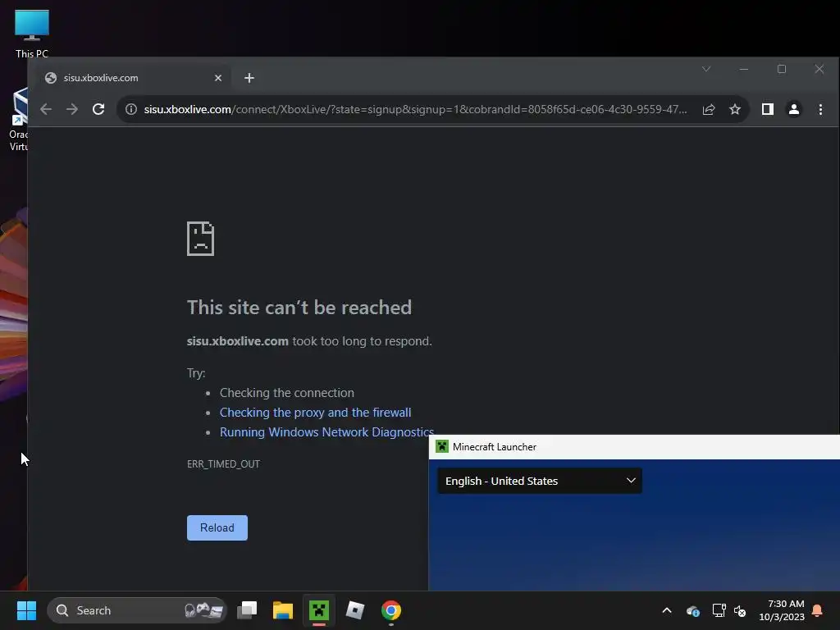The height and width of the screenshot is (630, 840).
Task: Share this page icon in address bar
Action: (709, 109)
